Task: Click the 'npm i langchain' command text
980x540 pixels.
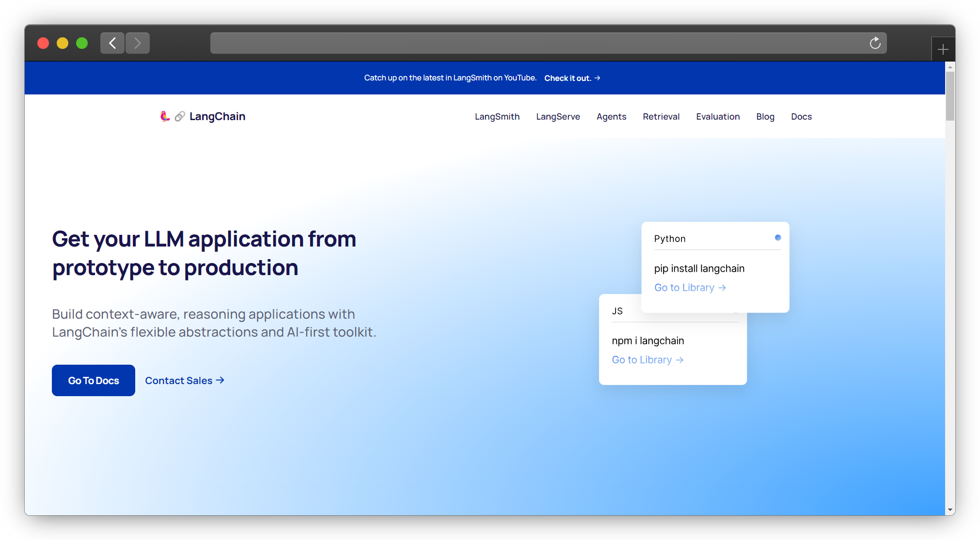Action: coord(648,340)
